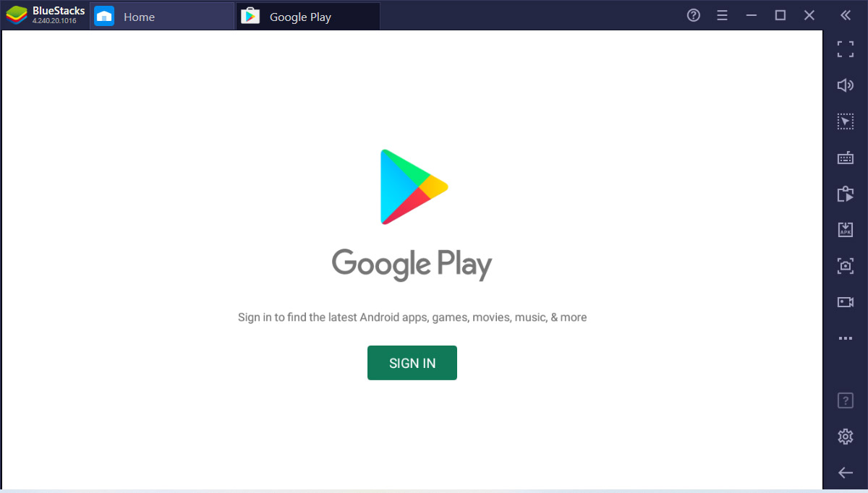Open the help question mark in title bar
The height and width of the screenshot is (493, 868).
pos(694,15)
